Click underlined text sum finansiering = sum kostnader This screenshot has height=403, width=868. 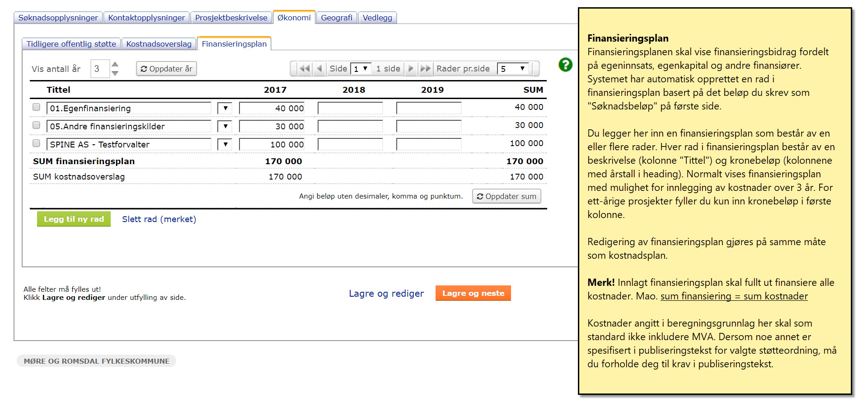coord(734,296)
